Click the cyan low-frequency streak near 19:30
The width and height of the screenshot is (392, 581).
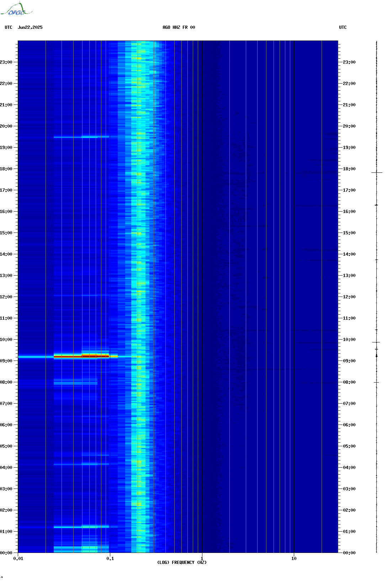(x=81, y=137)
